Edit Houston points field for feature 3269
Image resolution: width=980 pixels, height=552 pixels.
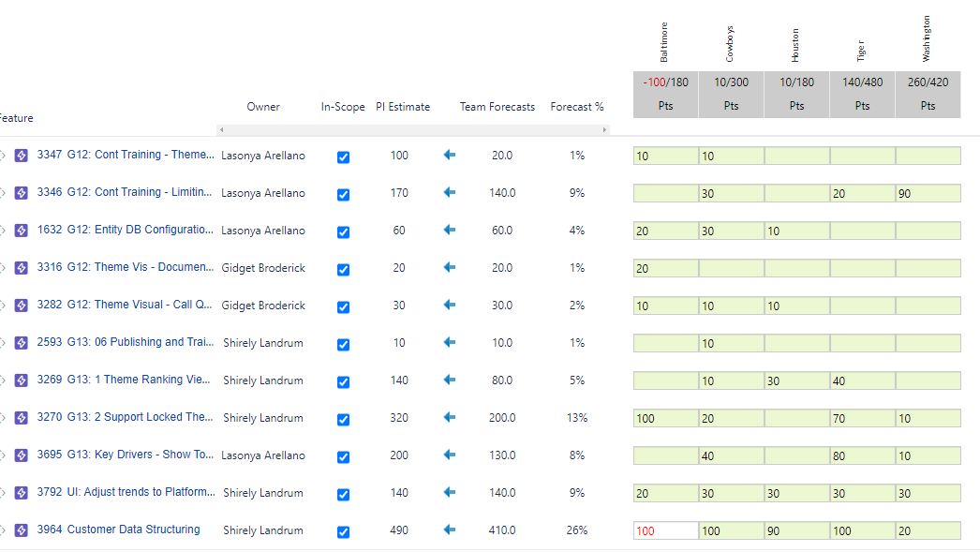click(x=797, y=380)
